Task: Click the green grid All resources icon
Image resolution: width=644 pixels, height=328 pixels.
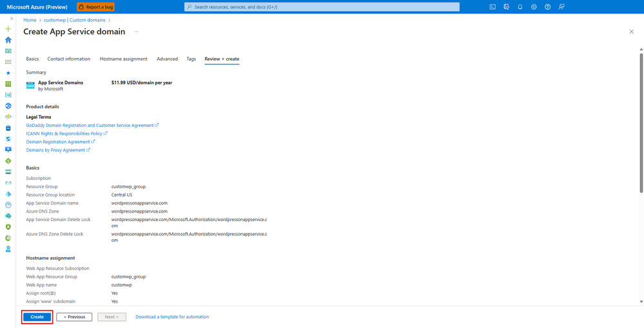Action: 8,84
